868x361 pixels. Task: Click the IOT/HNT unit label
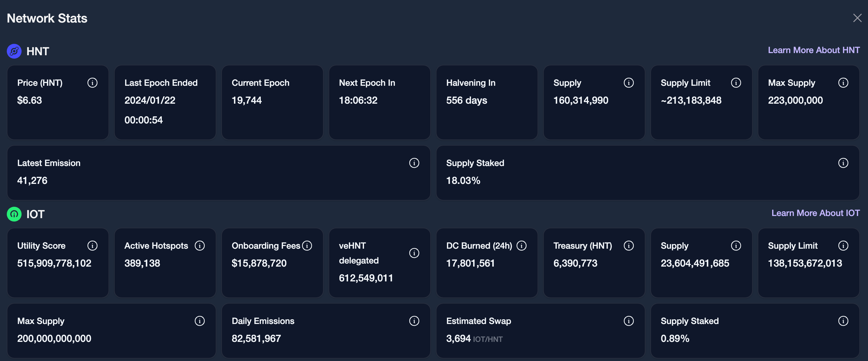point(488,339)
